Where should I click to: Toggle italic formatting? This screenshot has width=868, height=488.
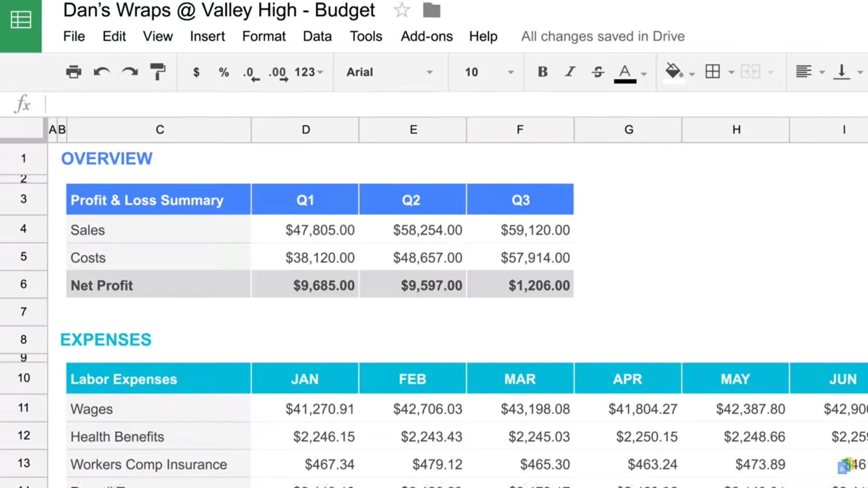570,72
